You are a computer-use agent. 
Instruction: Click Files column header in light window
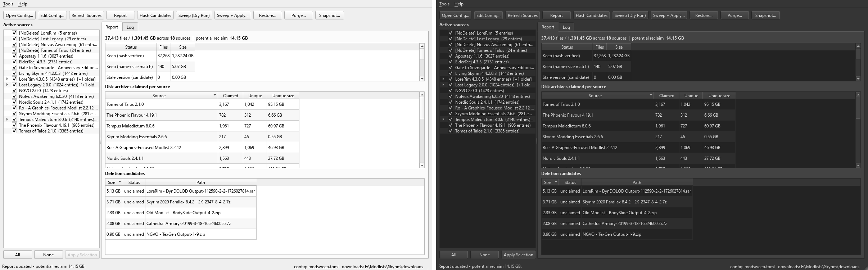coord(163,47)
